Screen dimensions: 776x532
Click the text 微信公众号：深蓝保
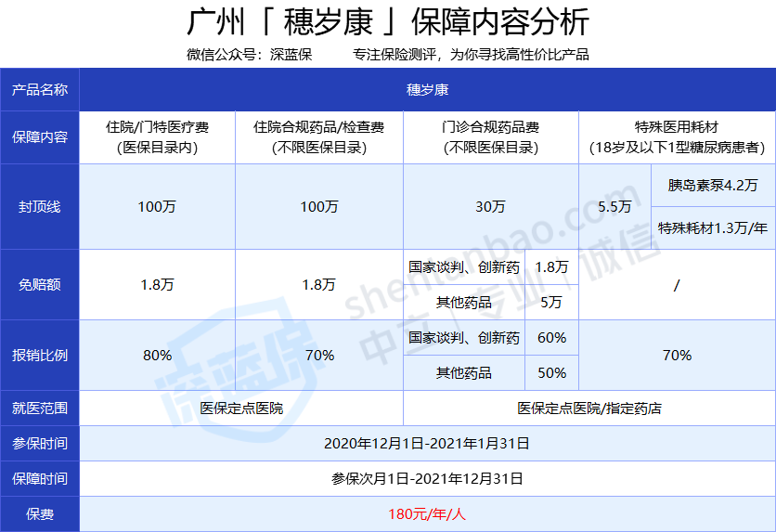point(250,55)
